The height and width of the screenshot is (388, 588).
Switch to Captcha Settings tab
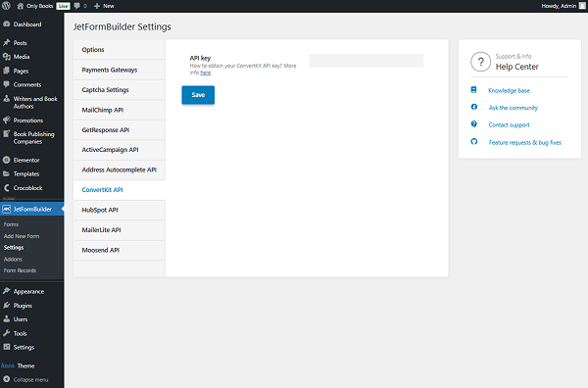click(x=120, y=89)
